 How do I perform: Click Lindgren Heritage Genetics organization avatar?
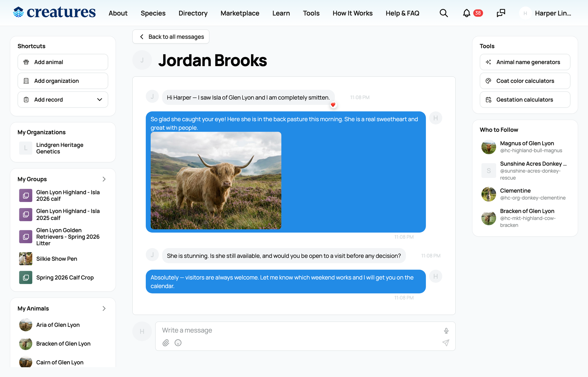[26, 148]
